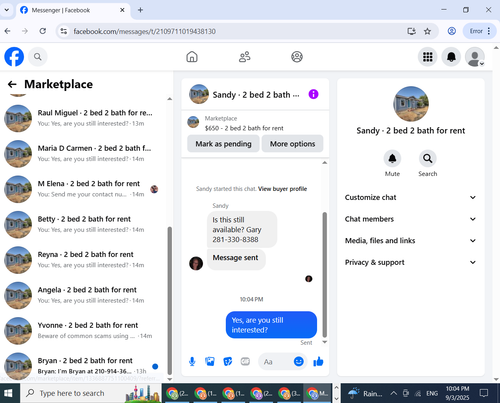This screenshot has width=500, height=403.
Task: Open the Facebook search magnifier icon
Action: [38, 57]
